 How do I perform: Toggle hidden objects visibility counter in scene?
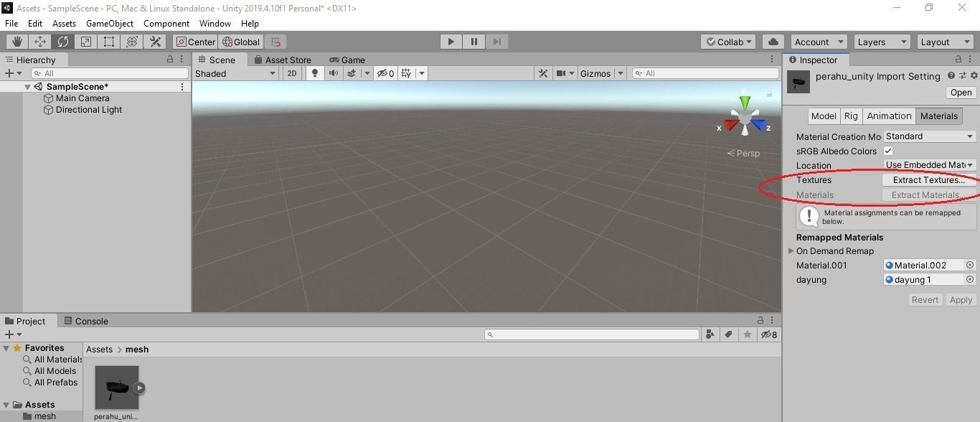[x=386, y=73]
